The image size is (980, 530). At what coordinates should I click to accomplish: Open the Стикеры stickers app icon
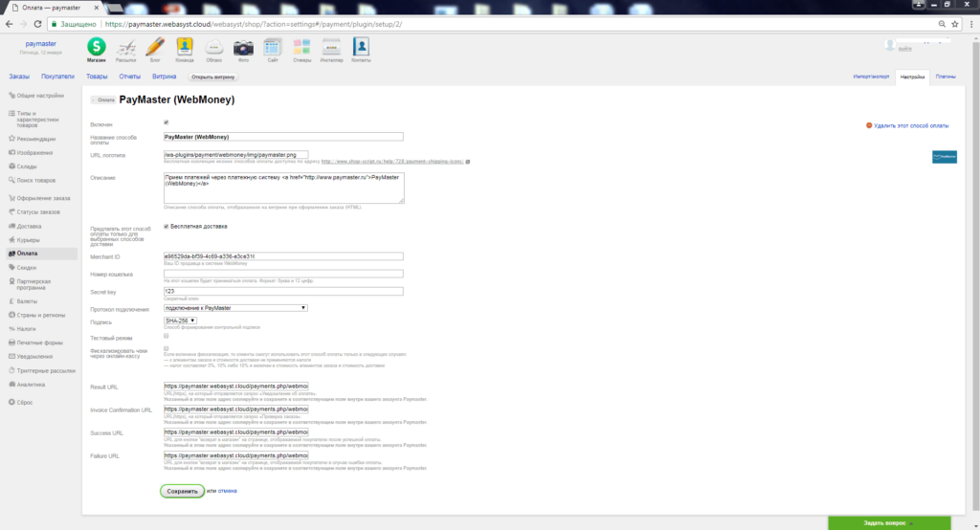[301, 50]
